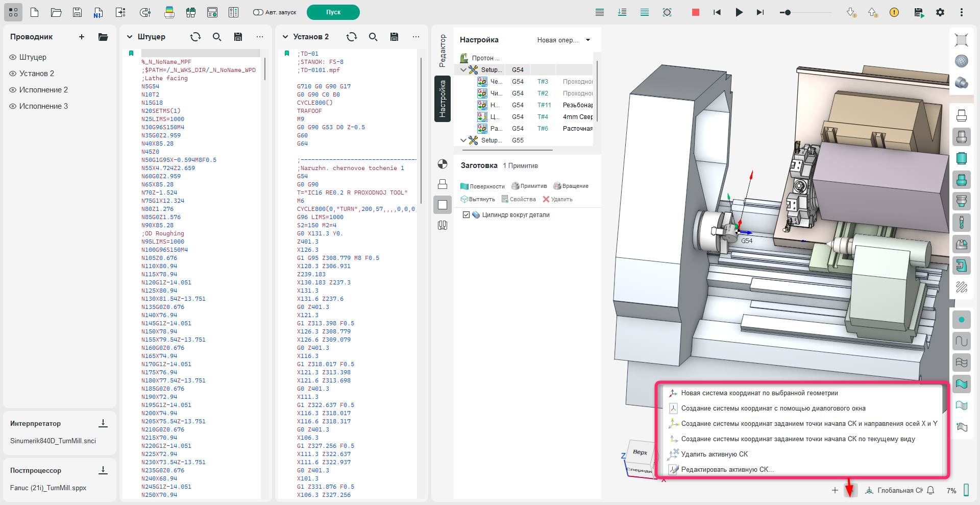Toggle the Авт. запуск switch
Screen dimensions: 980x505
coord(258,12)
